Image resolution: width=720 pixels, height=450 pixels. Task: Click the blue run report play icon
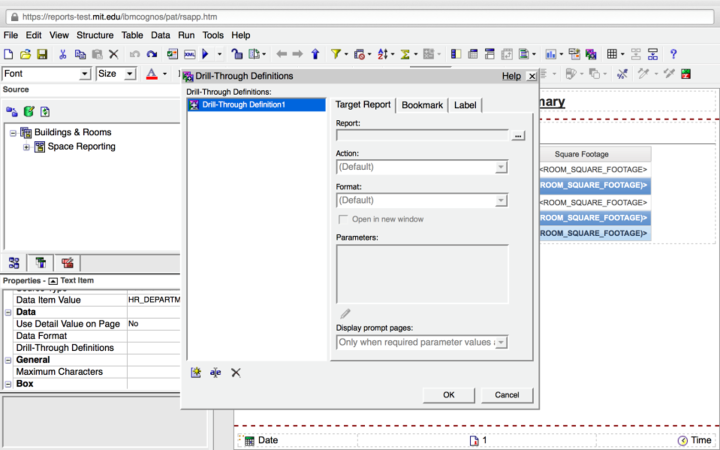pos(206,54)
